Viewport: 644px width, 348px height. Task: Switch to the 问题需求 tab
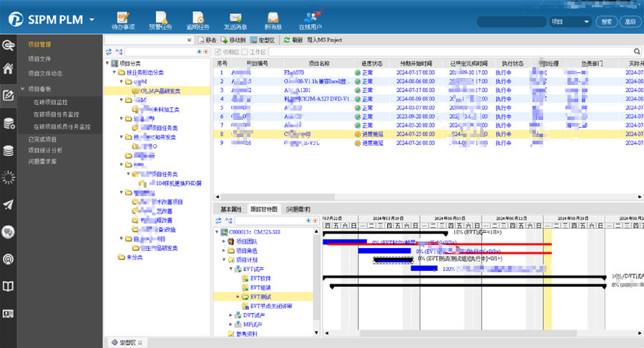[x=298, y=209]
